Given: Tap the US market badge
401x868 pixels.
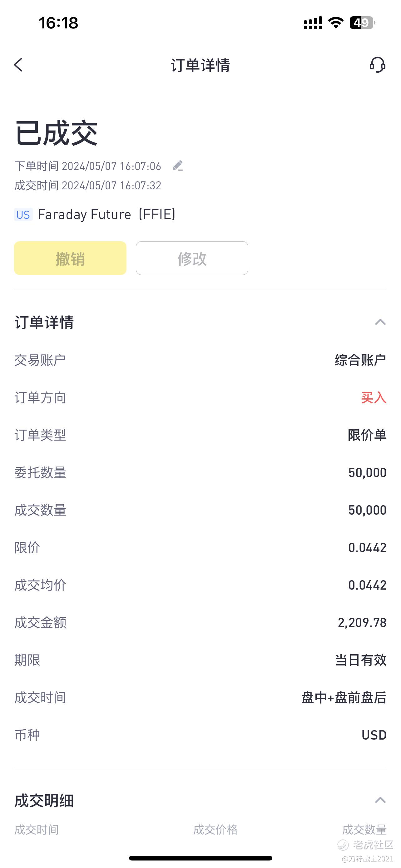Looking at the screenshot, I should pyautogui.click(x=23, y=215).
